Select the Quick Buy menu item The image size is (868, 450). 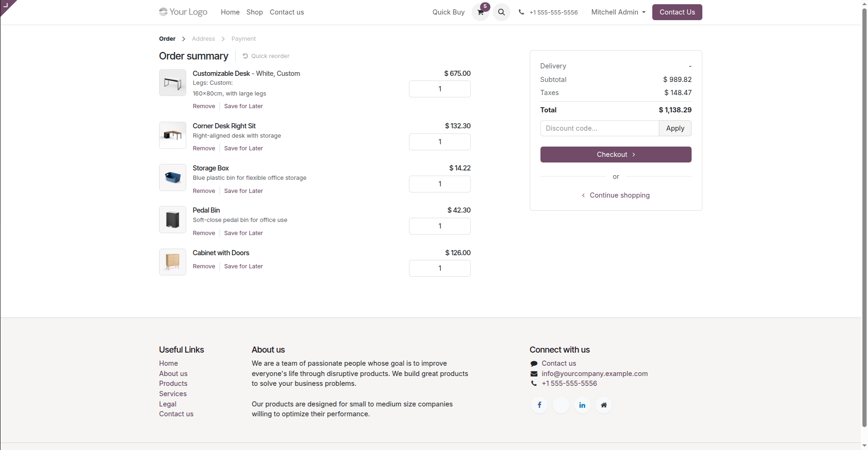pos(448,12)
